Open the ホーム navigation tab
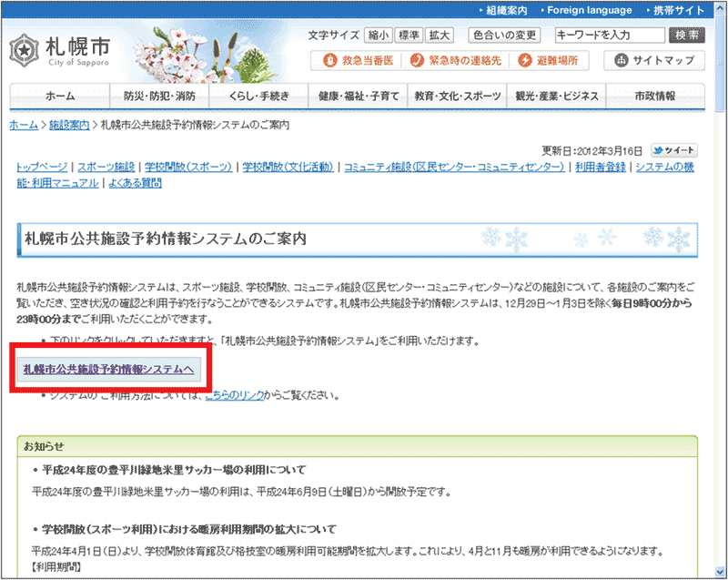This screenshot has height=580, width=728. pyautogui.click(x=59, y=97)
